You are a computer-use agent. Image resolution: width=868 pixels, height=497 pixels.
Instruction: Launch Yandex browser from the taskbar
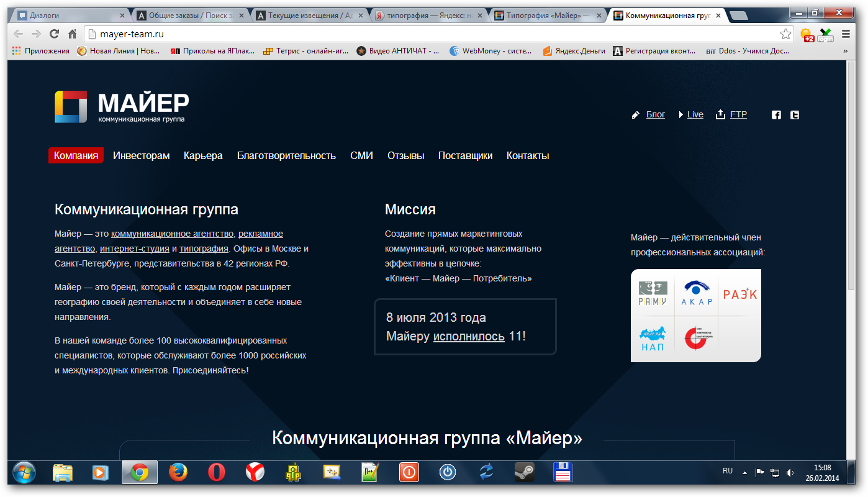click(x=255, y=472)
